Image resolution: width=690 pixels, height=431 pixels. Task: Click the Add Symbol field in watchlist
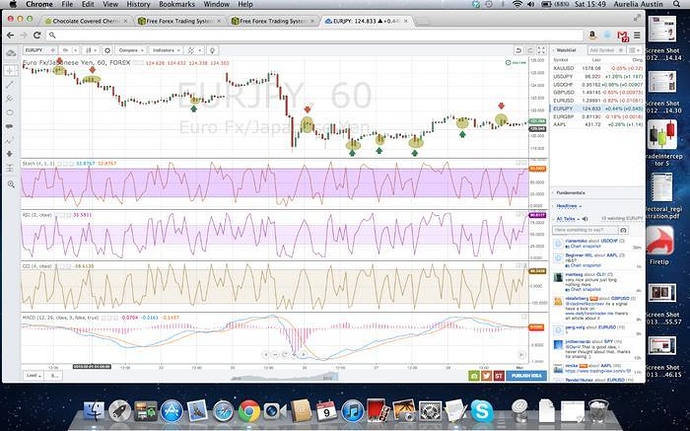click(607, 50)
